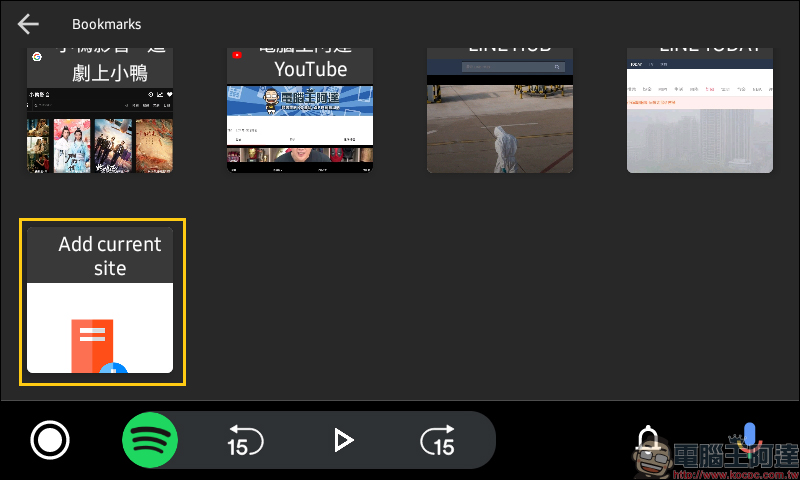Play the current track
Viewport: 800px width, 480px height.
coord(343,440)
